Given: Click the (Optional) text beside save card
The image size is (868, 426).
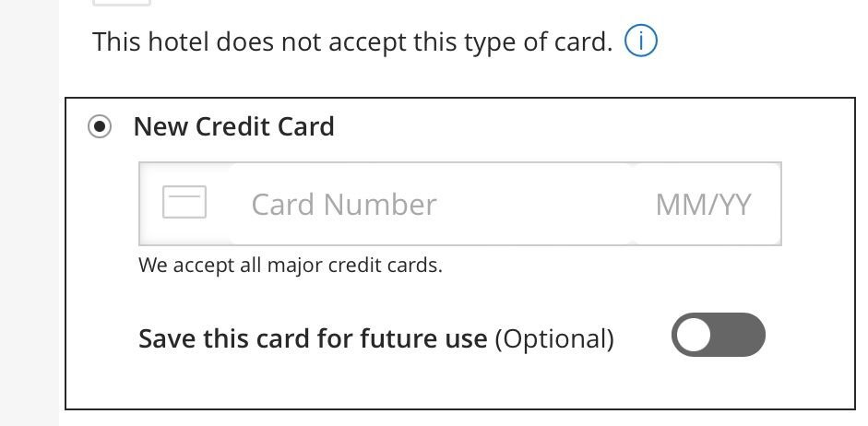Looking at the screenshot, I should click(554, 338).
